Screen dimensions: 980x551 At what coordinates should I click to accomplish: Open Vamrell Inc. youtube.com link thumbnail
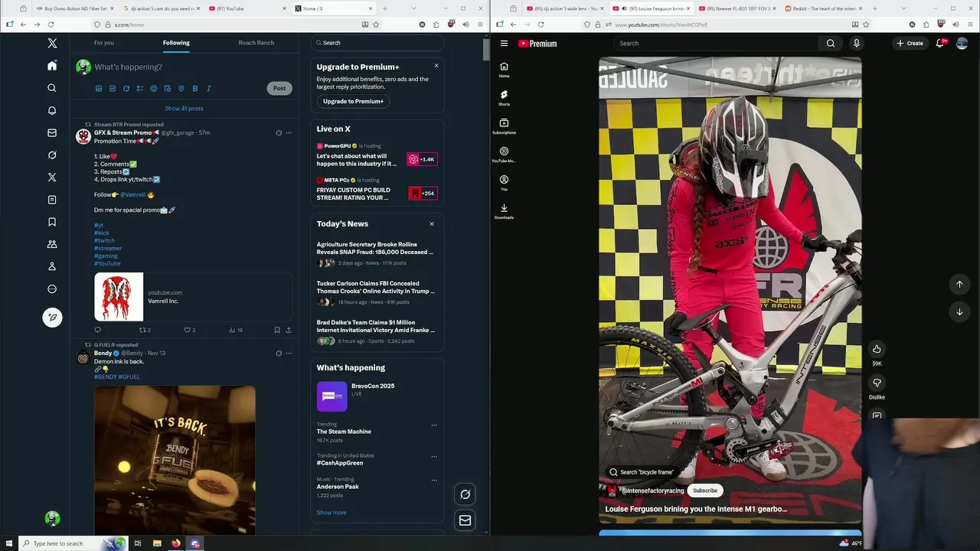119,297
